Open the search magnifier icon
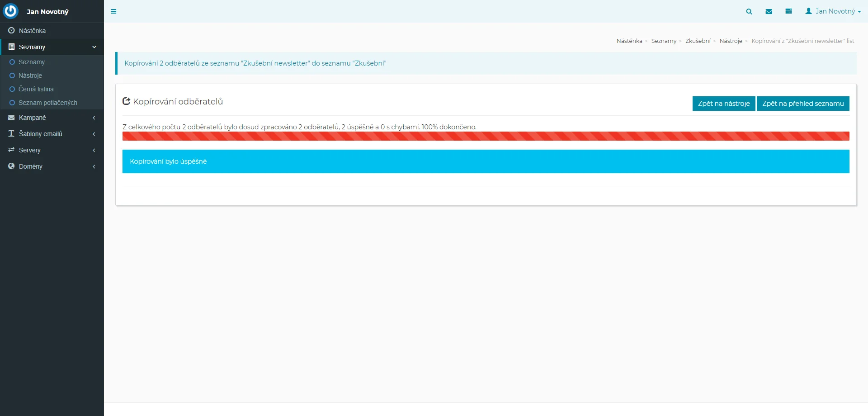868x416 pixels. coord(749,11)
